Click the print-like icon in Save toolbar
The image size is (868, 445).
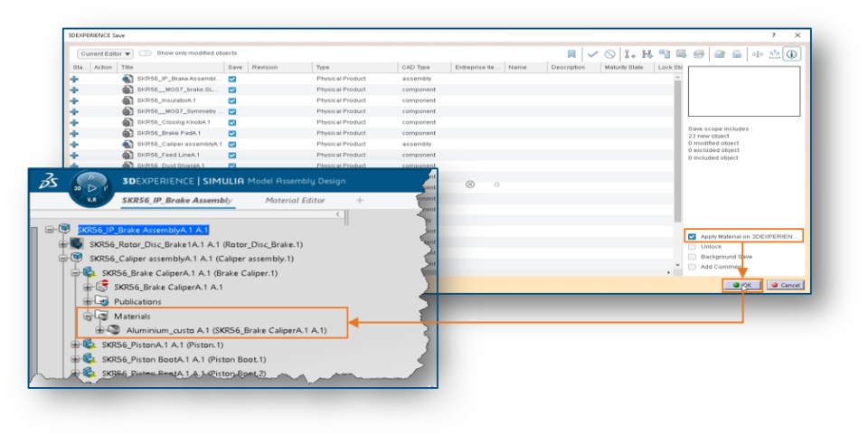click(699, 53)
